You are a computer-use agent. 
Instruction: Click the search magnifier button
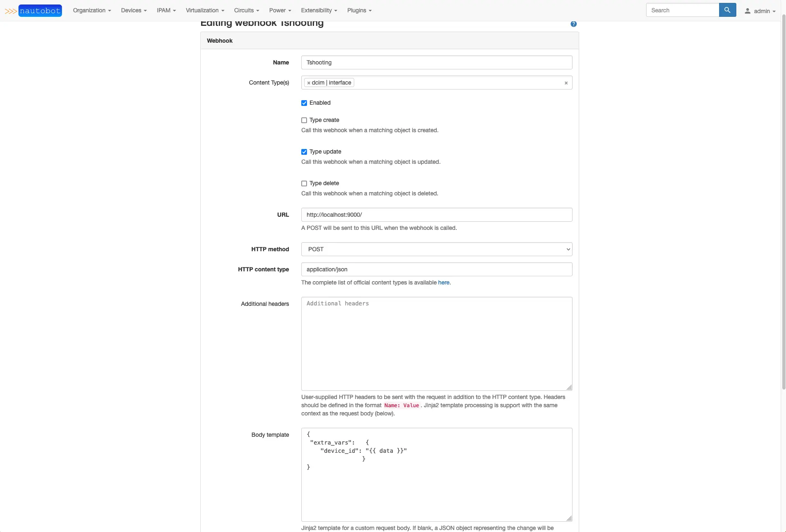coord(727,10)
